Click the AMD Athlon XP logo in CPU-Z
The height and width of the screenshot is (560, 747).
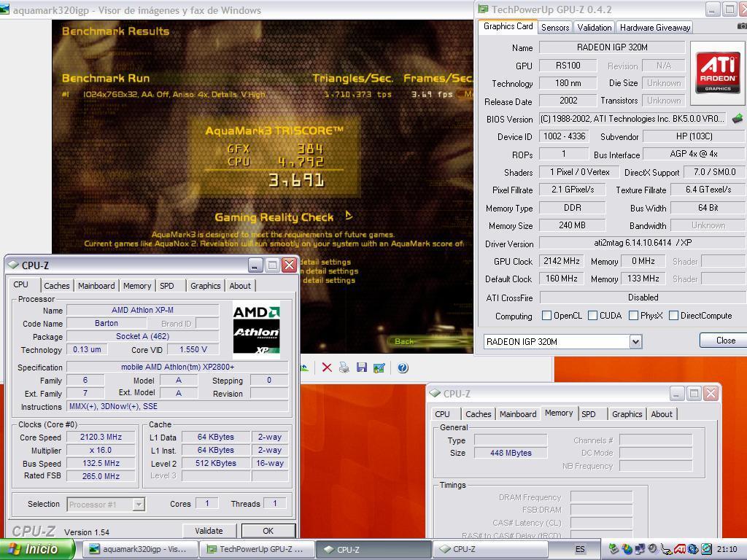point(256,330)
